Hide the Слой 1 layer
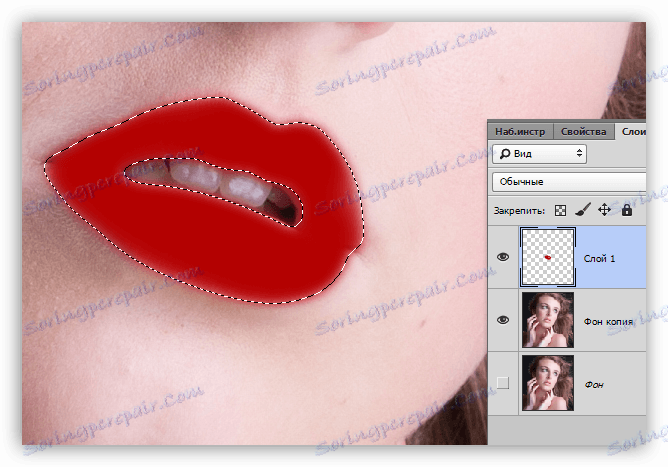The height and width of the screenshot is (467, 668). point(503,257)
